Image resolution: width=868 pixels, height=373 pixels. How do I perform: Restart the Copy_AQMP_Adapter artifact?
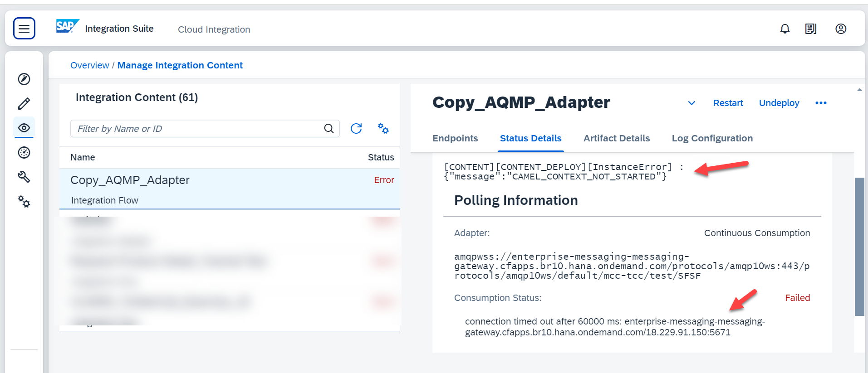(x=728, y=103)
